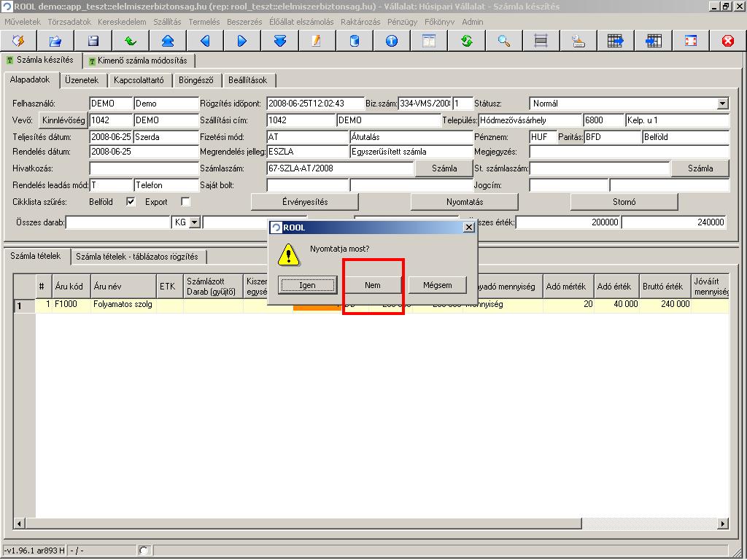
Task: Switch to Kimenő számla módosítás tab
Action: [x=139, y=61]
